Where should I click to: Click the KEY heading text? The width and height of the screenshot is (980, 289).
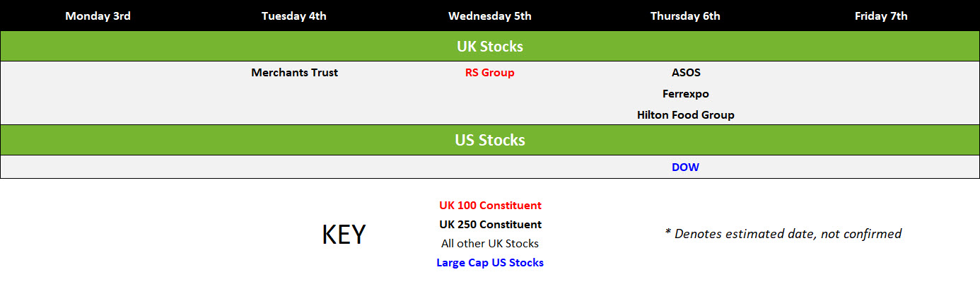(x=344, y=235)
